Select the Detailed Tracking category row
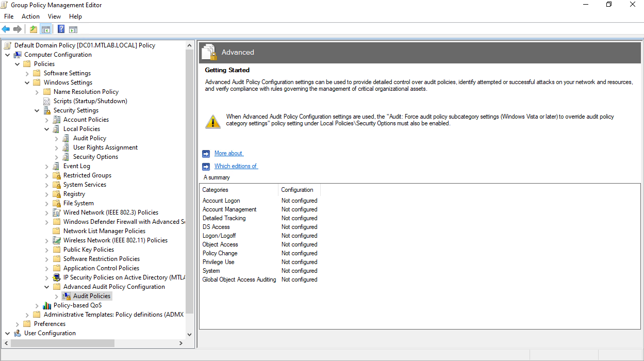The width and height of the screenshot is (644, 361). 260,218
